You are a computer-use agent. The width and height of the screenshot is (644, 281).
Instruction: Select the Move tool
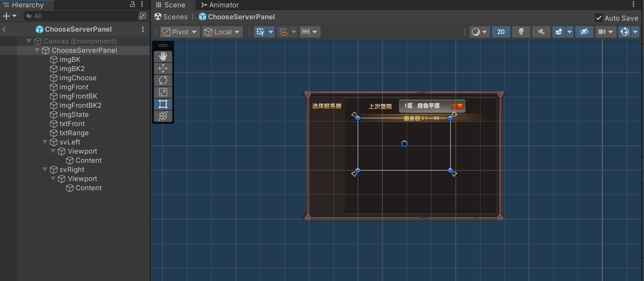tap(163, 68)
